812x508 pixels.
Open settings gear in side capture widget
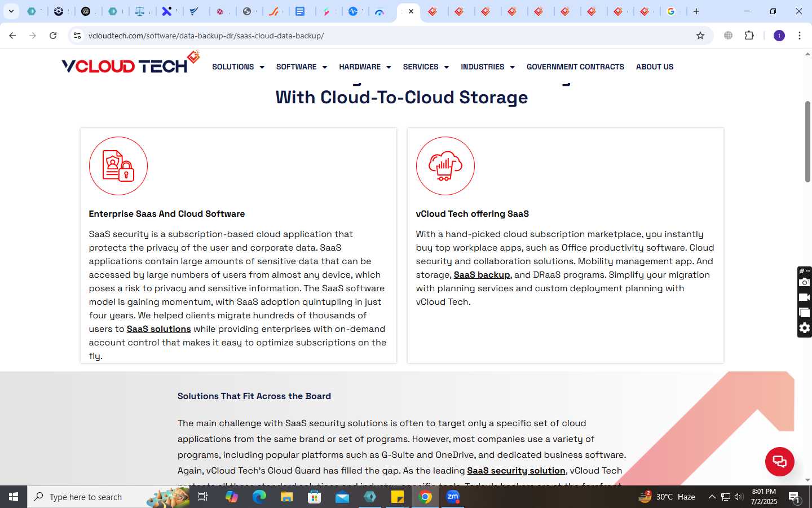pyautogui.click(x=805, y=328)
